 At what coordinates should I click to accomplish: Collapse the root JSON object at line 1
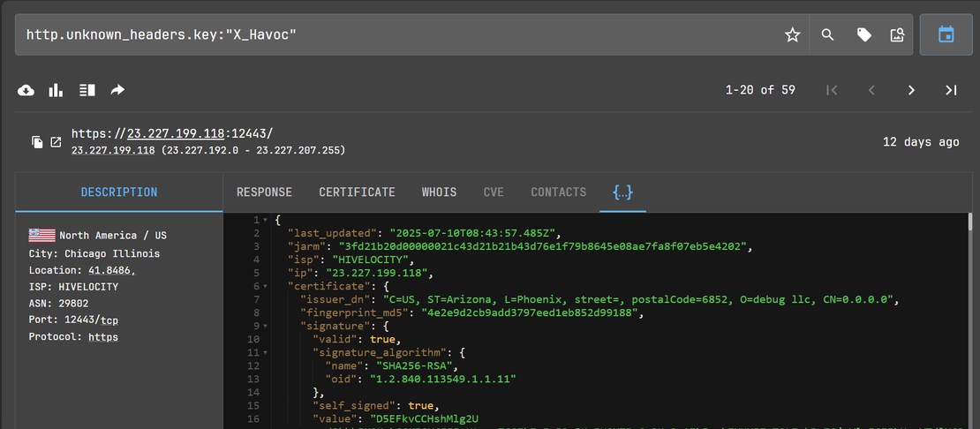(x=266, y=220)
